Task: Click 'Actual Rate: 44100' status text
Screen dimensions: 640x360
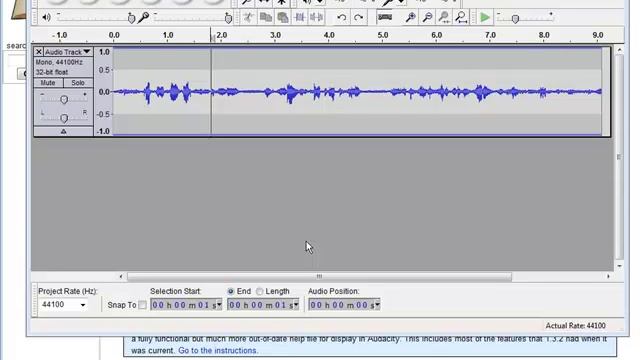Action: [576, 326]
